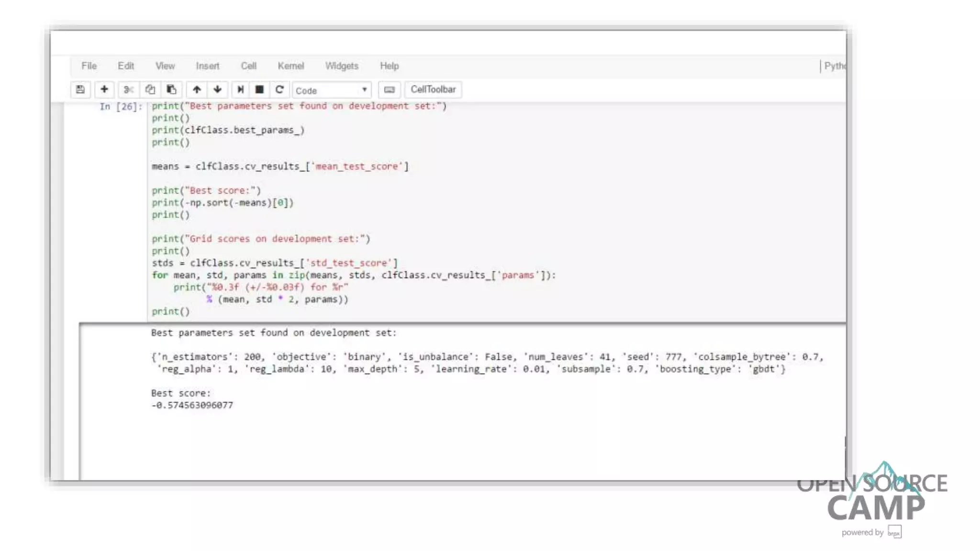This screenshot has width=980, height=551.
Task: Interrupt the kernel with stop icon
Action: pos(259,89)
